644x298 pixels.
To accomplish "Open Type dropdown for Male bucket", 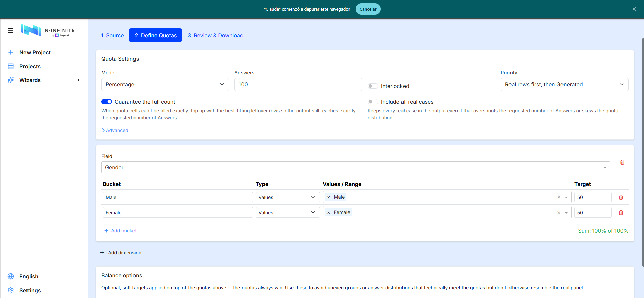I will click(x=287, y=197).
